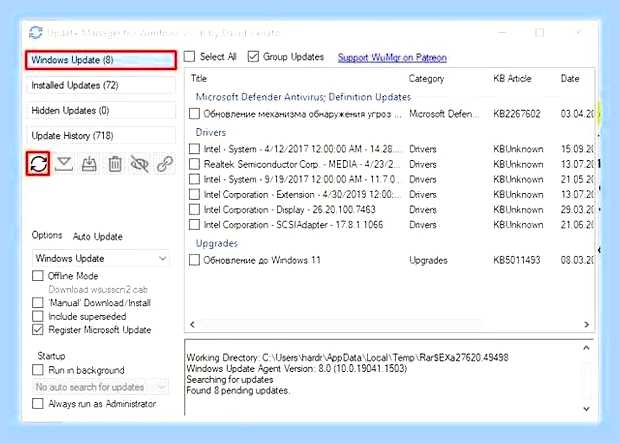This screenshot has width=620, height=443.
Task: Untick Register Microsoft Update checkbox
Action: [x=38, y=330]
